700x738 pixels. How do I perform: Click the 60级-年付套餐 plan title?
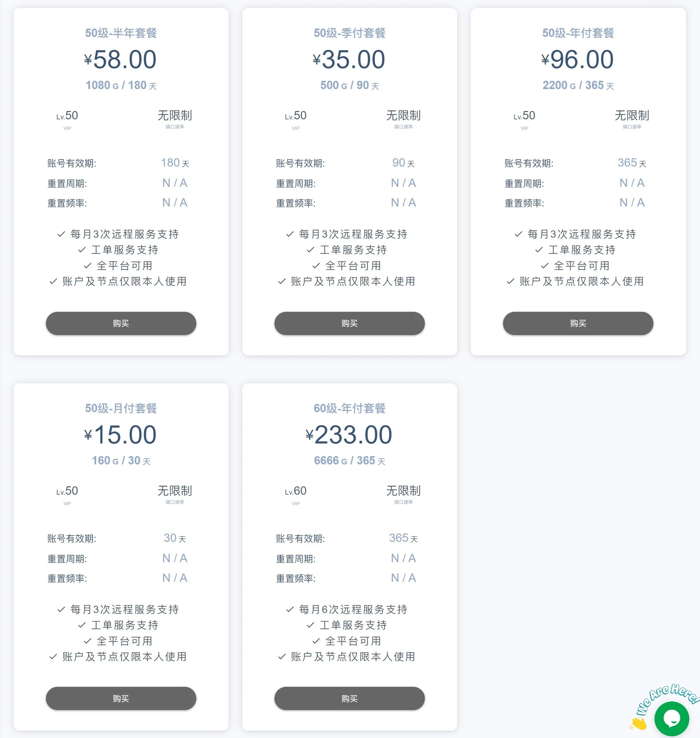pos(349,408)
